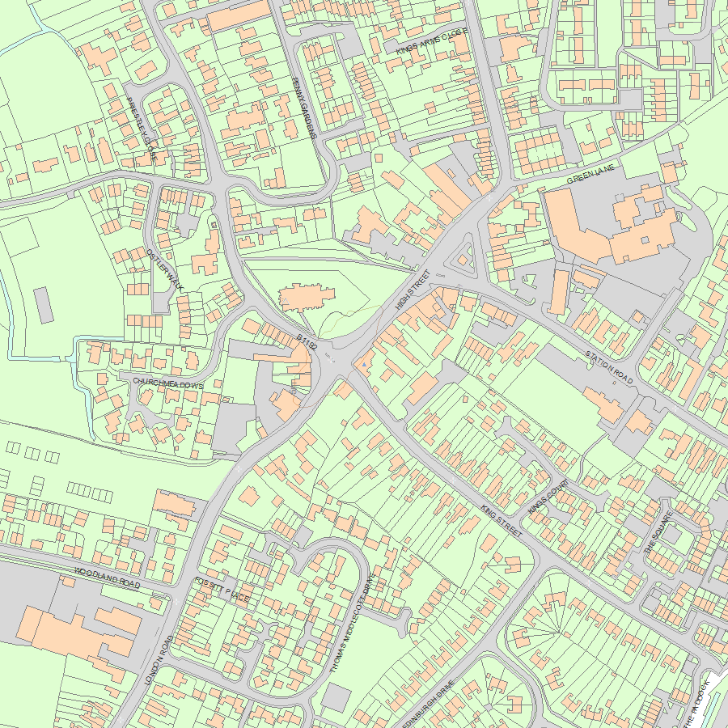Image resolution: width=728 pixels, height=728 pixels.
Task: Select the KING STREET label
Action: [502, 522]
